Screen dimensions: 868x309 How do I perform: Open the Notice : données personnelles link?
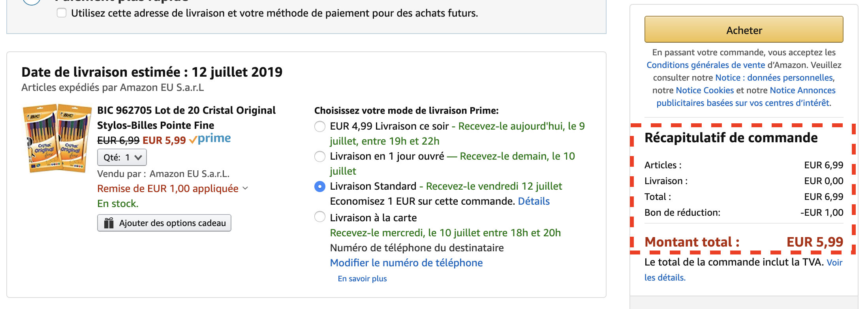pos(774,77)
